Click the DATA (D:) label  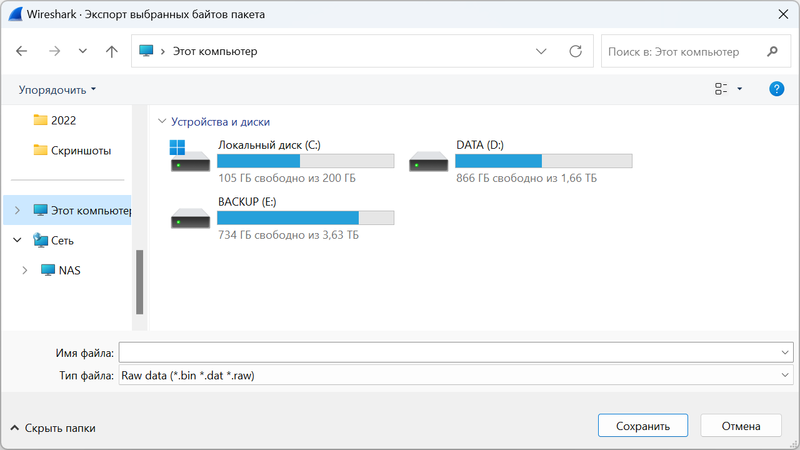[480, 145]
